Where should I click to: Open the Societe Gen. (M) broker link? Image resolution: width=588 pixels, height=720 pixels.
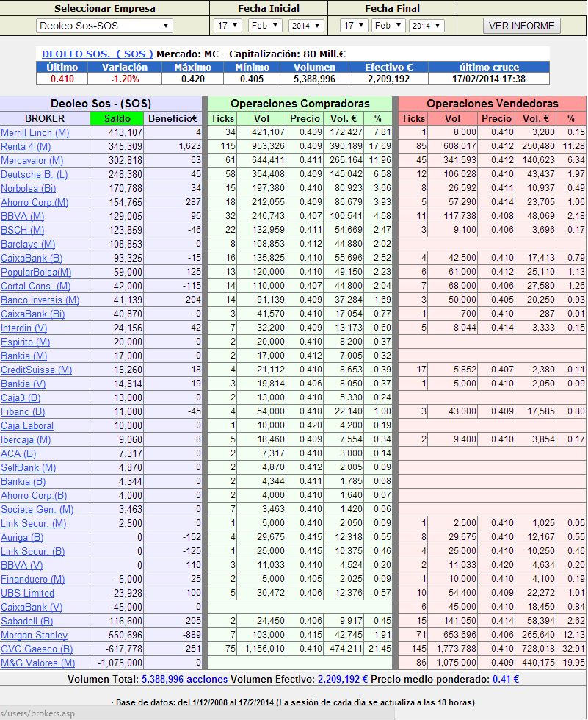pos(37,510)
